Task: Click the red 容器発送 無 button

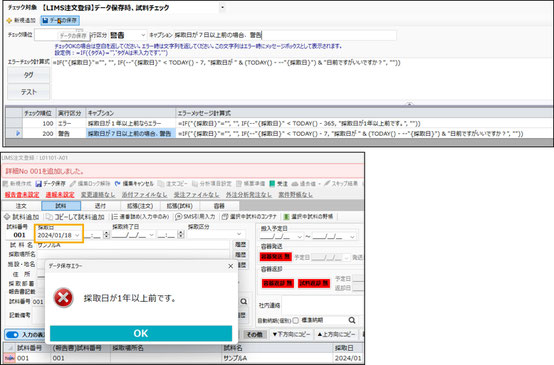Action: pos(276,257)
